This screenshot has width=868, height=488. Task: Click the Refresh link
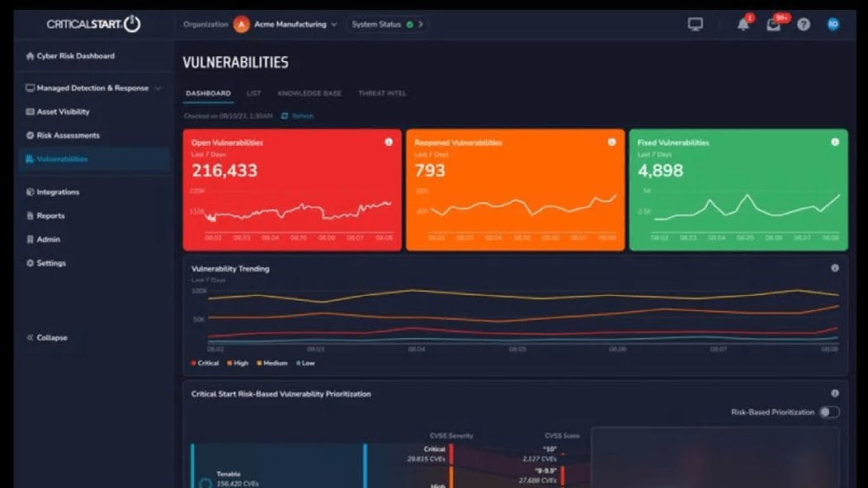298,116
